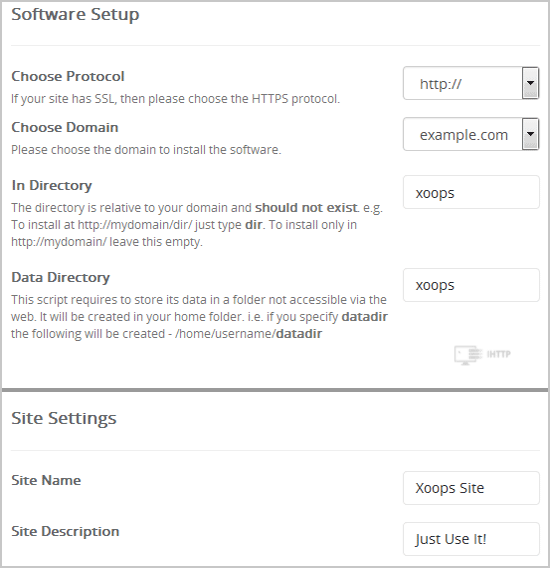Viewport: 550px width, 568px height.
Task: Open the Choose Protocol dropdown arrow
Action: (530, 83)
